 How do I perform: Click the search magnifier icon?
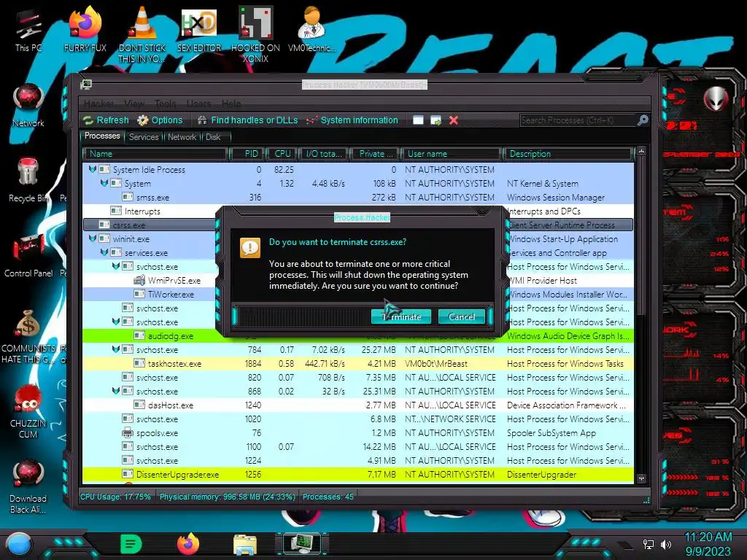click(643, 120)
